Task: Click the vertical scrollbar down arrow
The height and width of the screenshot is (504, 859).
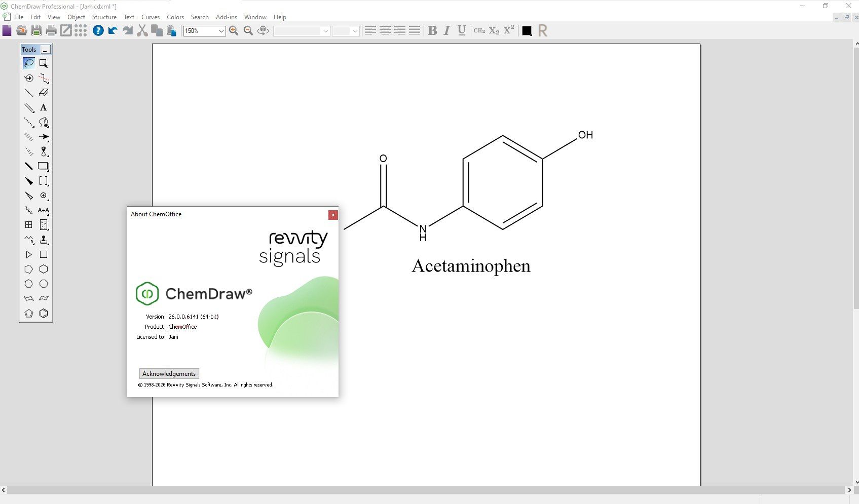Action: tap(856, 482)
